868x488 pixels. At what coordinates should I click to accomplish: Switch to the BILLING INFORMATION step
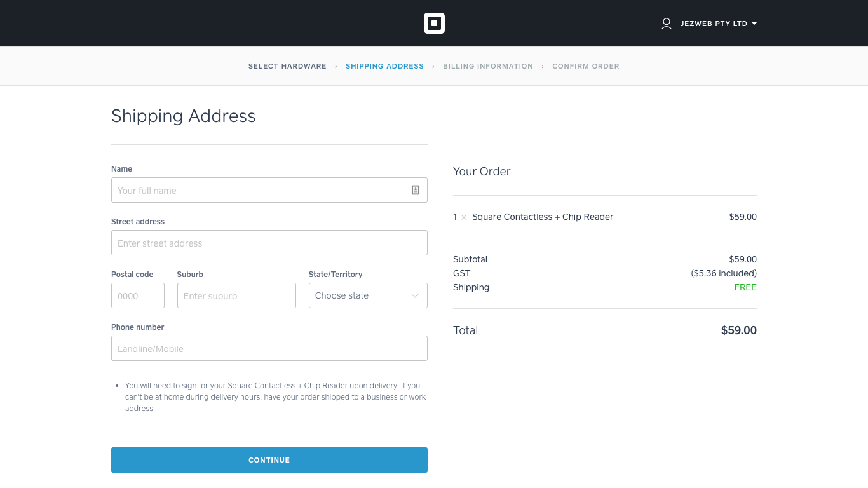point(488,66)
